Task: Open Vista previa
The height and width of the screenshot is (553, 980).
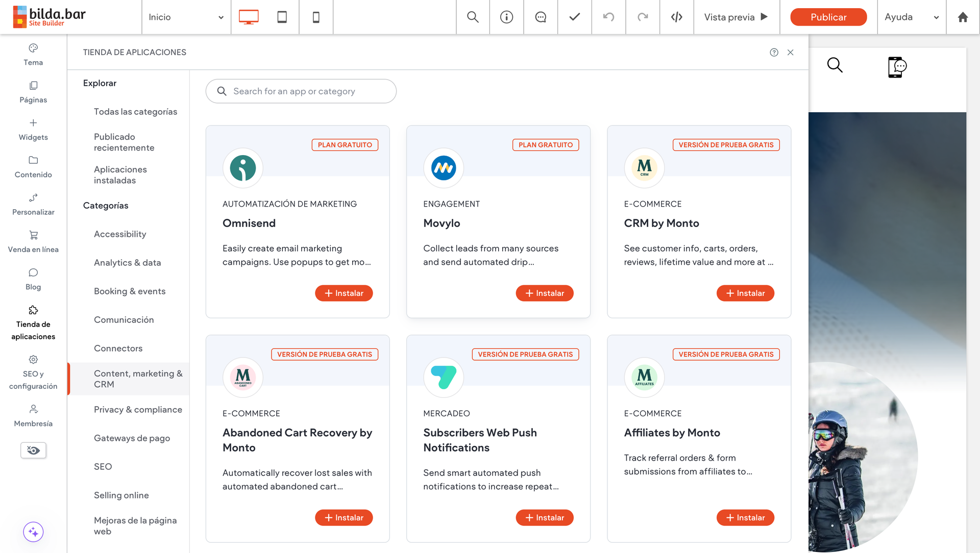Action: point(736,17)
